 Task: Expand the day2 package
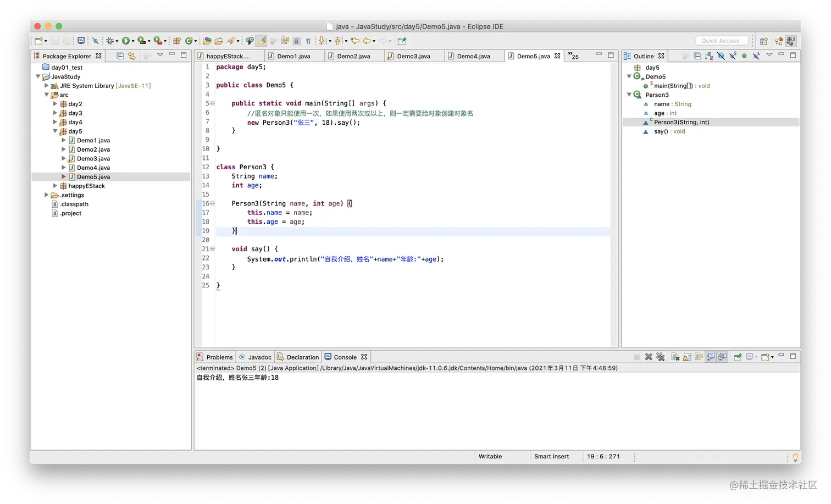tap(55, 104)
